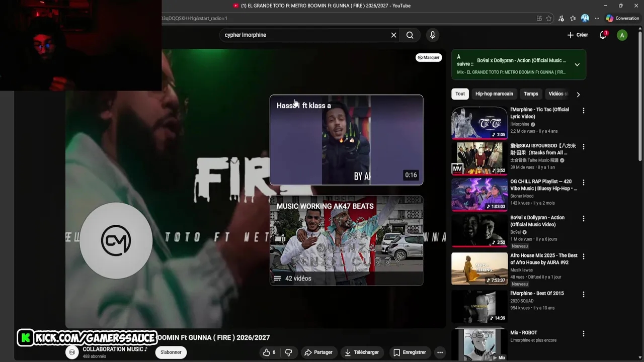
Task: Click the Partager share button
Action: tap(318, 352)
